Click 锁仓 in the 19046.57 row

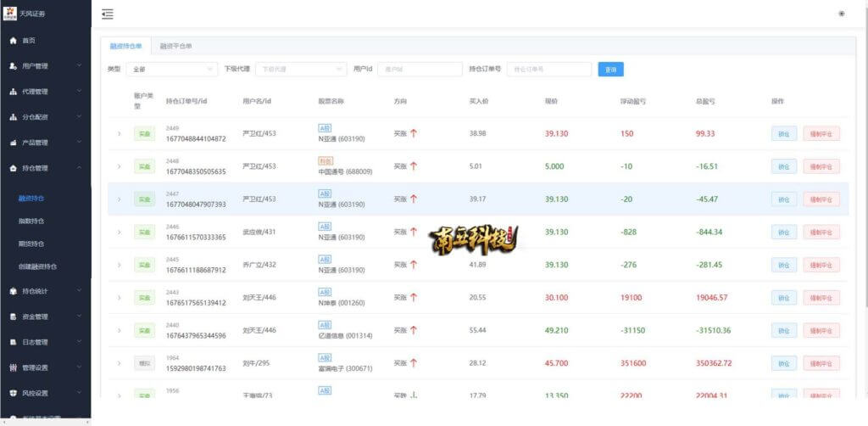point(784,298)
